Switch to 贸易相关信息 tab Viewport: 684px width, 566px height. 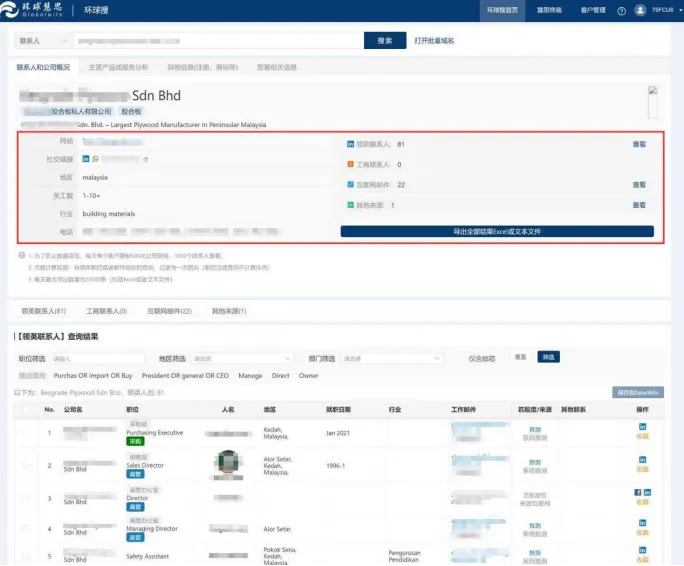[x=277, y=67]
